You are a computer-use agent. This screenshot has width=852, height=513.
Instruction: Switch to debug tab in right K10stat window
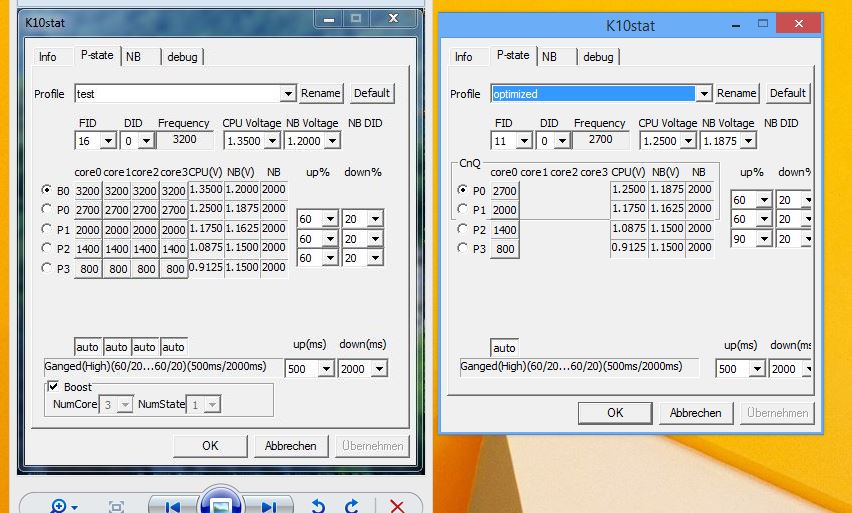598,57
